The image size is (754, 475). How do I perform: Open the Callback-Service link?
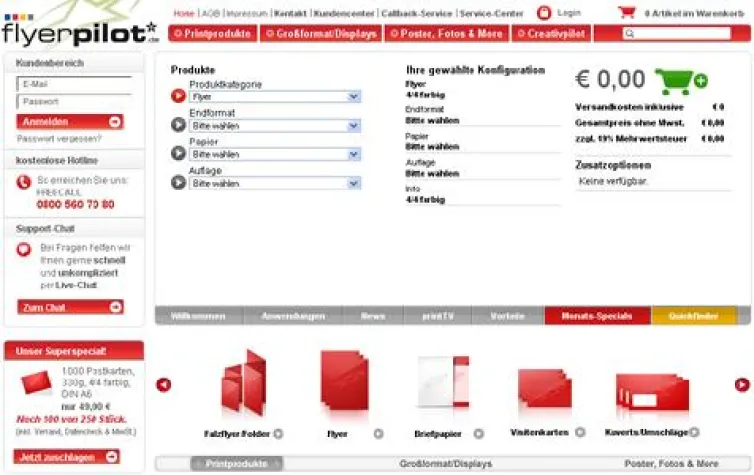(x=417, y=13)
